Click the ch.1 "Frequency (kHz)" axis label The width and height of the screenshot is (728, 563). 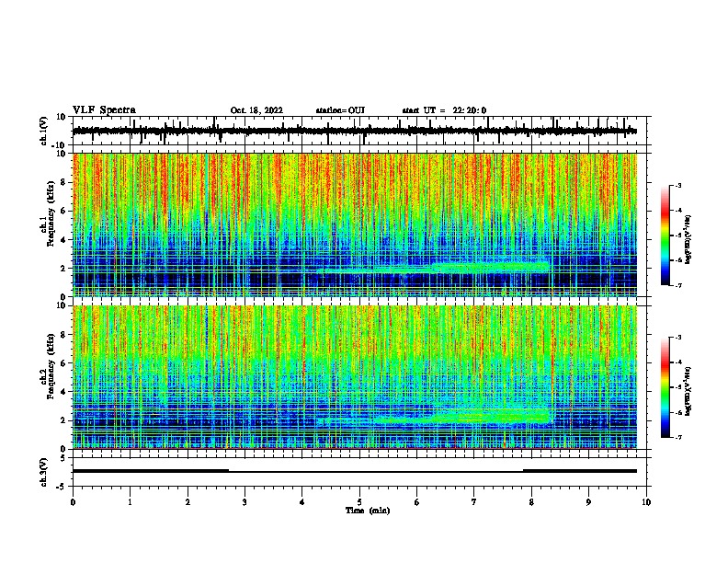[51, 214]
